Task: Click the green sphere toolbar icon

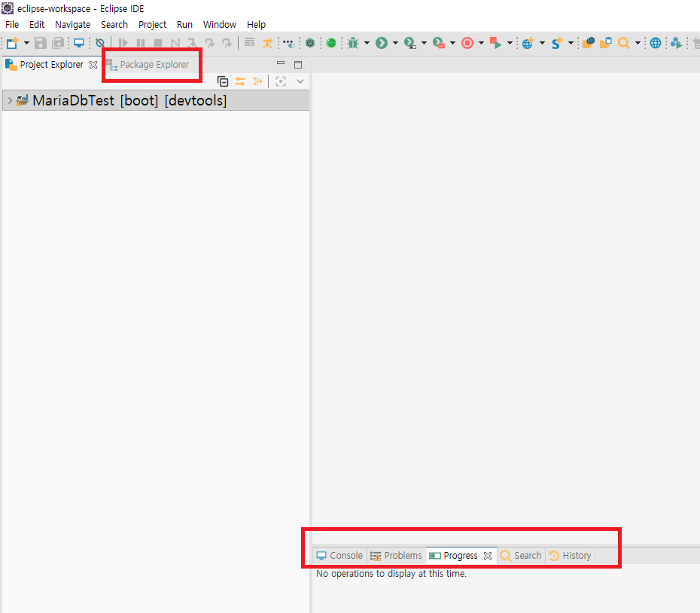Action: [331, 43]
